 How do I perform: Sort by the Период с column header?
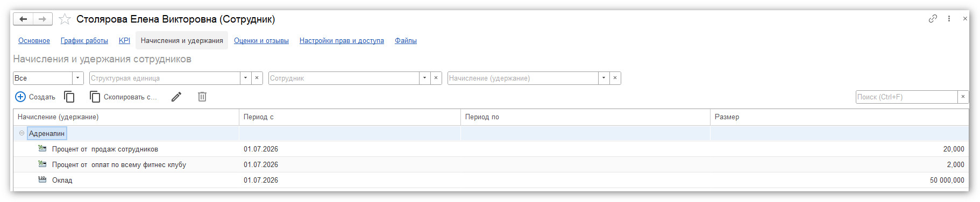(350, 117)
